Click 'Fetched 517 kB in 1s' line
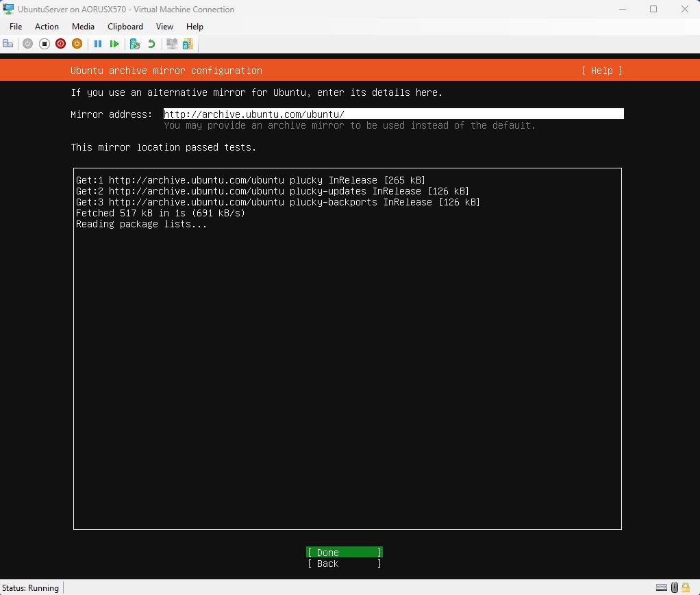This screenshot has height=595, width=700. point(160,213)
